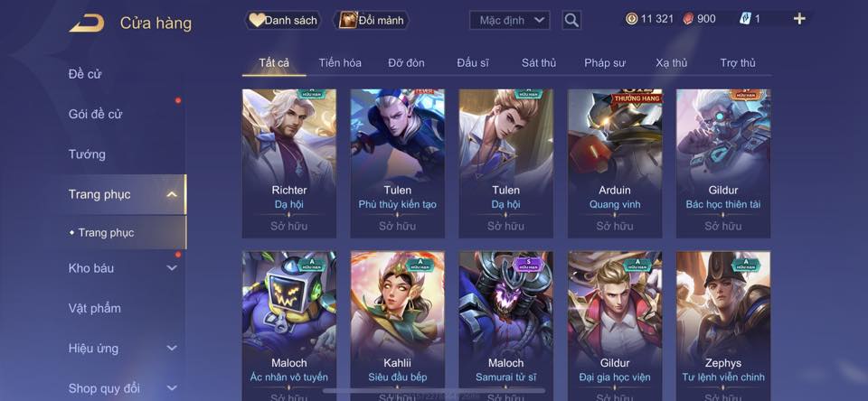Select the Tiến hóa tab
868x401 pixels.
[x=340, y=63]
